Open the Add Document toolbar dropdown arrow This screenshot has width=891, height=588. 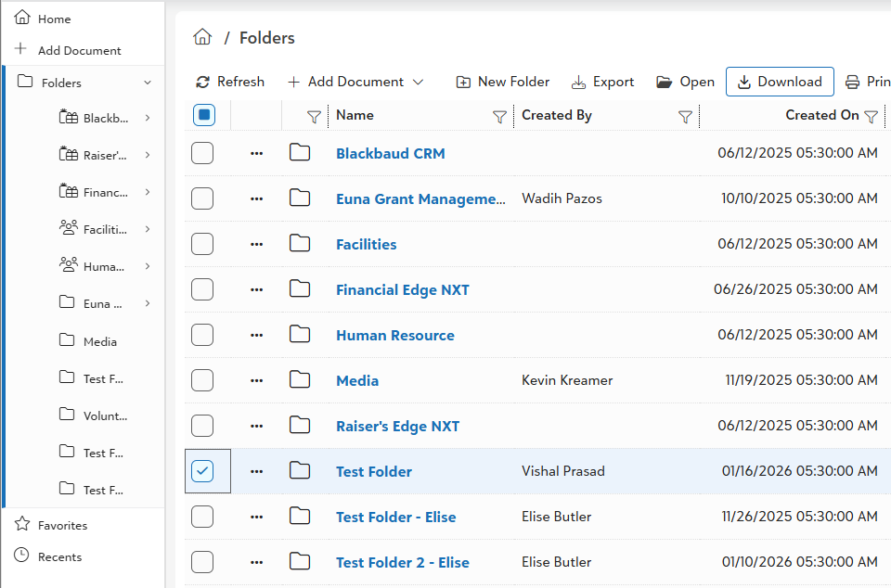click(419, 83)
